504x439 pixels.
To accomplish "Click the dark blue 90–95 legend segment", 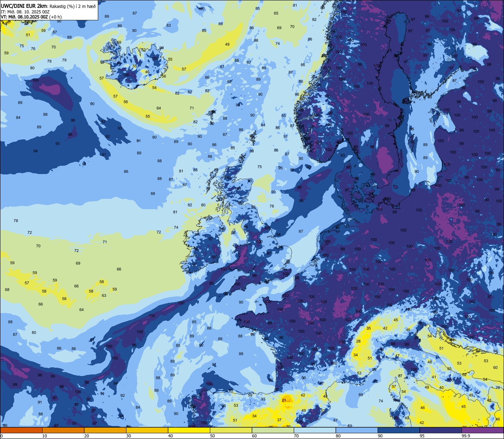I will click(398, 430).
